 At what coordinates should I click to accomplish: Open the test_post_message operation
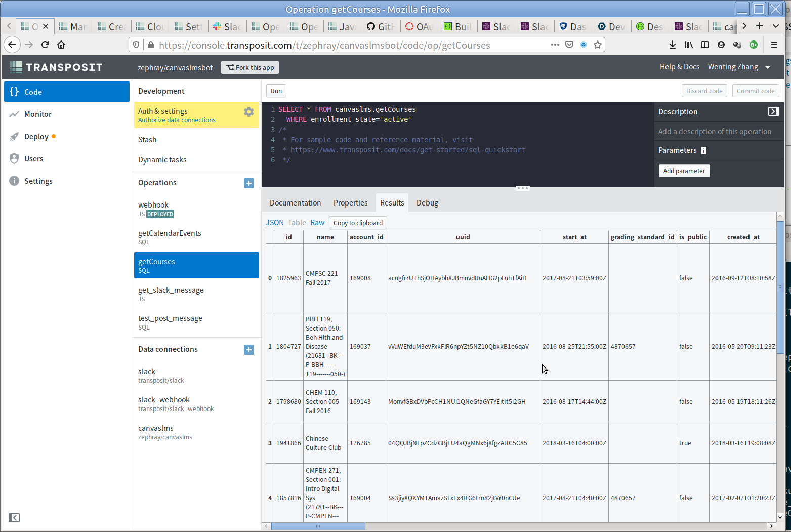pyautogui.click(x=196, y=322)
